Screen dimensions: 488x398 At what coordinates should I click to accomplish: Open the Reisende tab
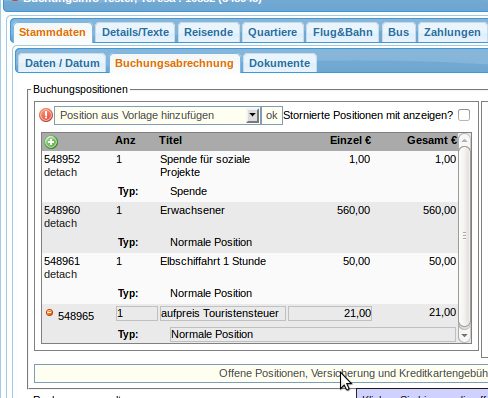209,32
